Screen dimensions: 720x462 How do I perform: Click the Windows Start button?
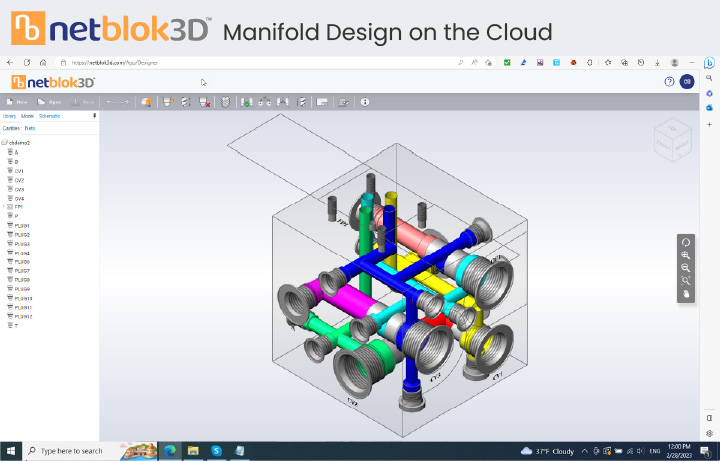(10, 451)
